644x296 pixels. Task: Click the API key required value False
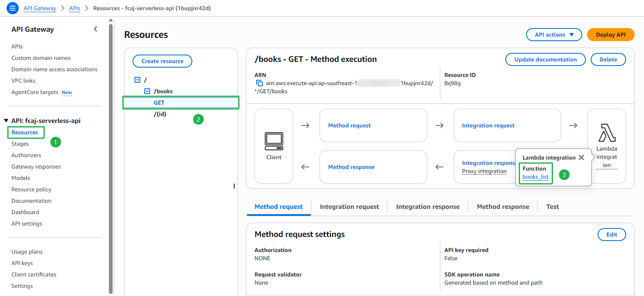451,258
